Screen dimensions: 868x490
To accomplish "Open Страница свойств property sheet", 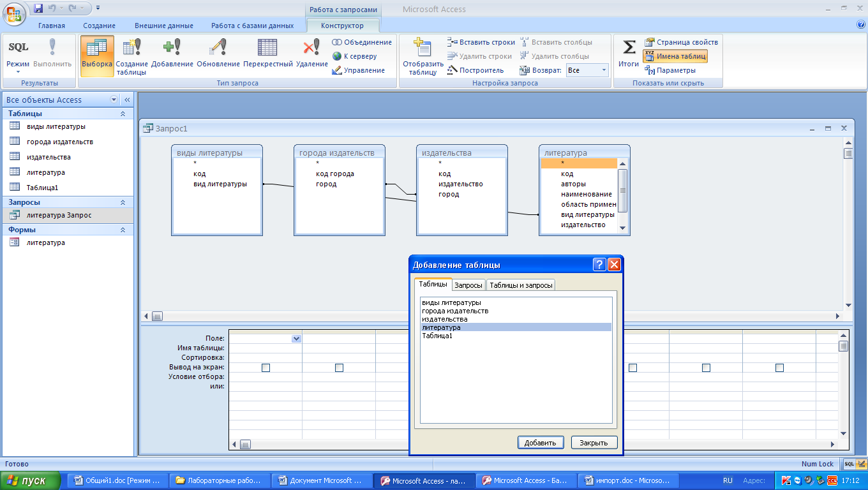I will [681, 42].
